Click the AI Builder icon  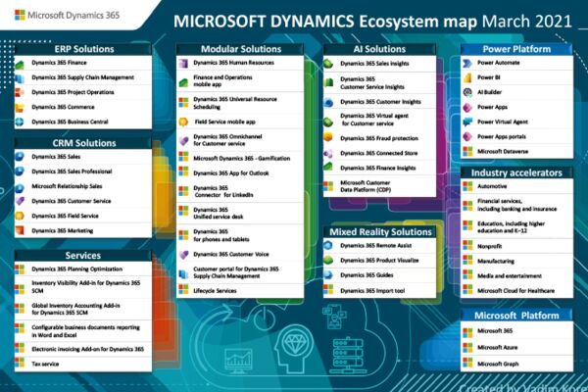click(467, 92)
